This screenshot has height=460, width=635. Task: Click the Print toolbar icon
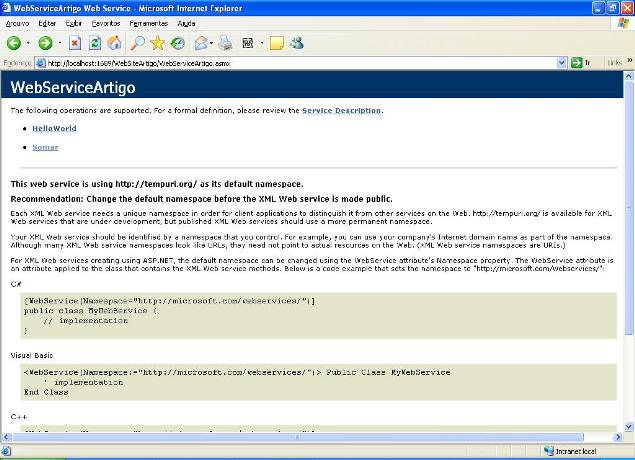(x=226, y=43)
